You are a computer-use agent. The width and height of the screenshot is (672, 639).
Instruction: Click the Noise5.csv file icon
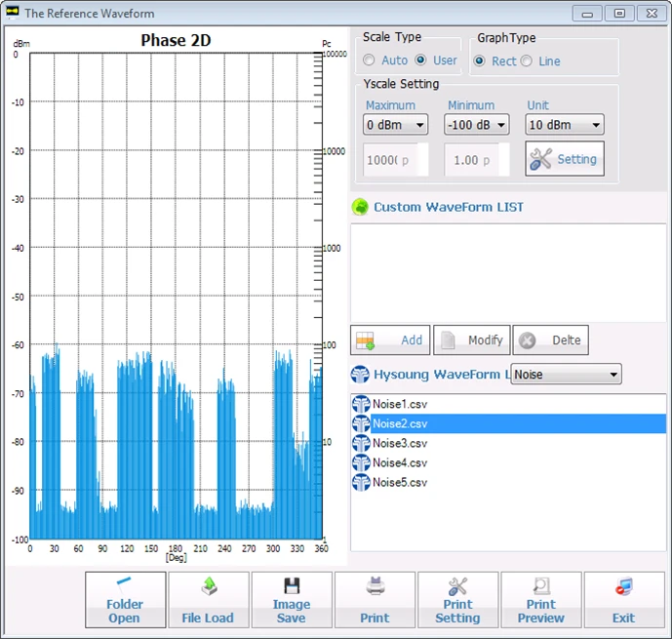(361, 482)
